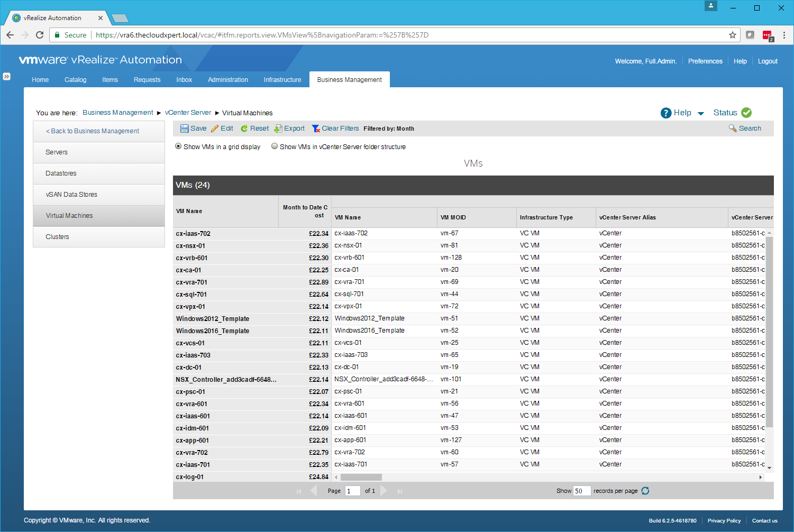
Task: Expand the left side panel chevron
Action: tap(6, 76)
